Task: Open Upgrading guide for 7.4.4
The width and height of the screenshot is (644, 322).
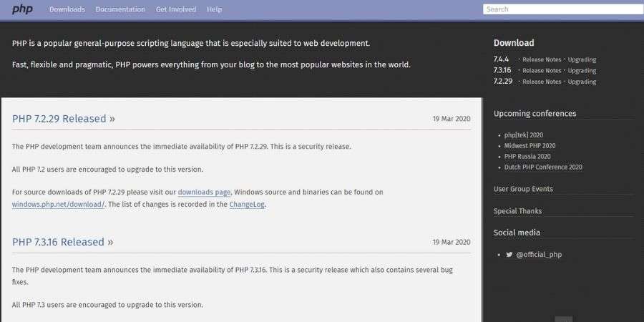Action: pyautogui.click(x=582, y=59)
